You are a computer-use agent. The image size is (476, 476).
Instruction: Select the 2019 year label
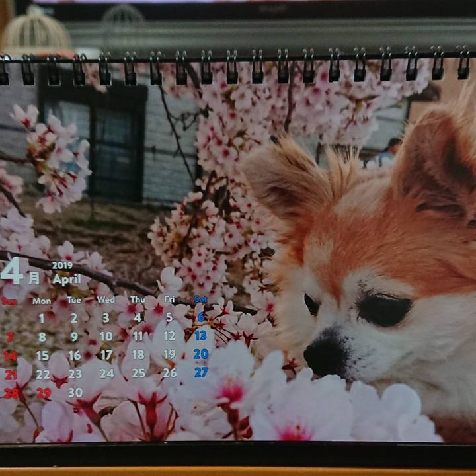pyautogui.click(x=61, y=265)
